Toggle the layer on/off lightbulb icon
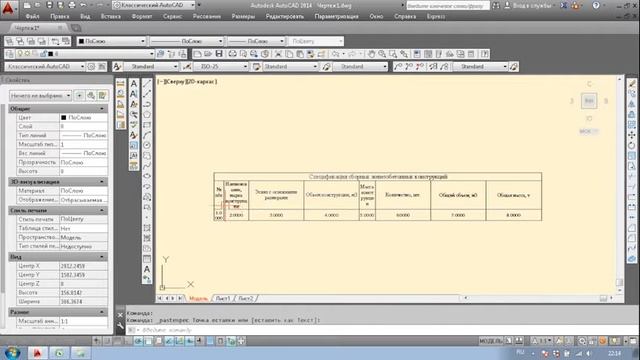This screenshot has height=360, width=640. point(20,54)
